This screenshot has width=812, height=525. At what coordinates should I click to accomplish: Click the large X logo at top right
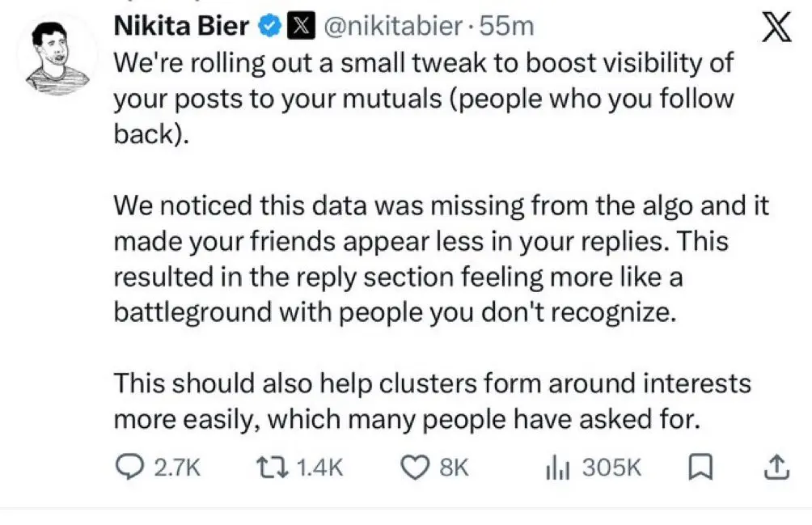[776, 28]
